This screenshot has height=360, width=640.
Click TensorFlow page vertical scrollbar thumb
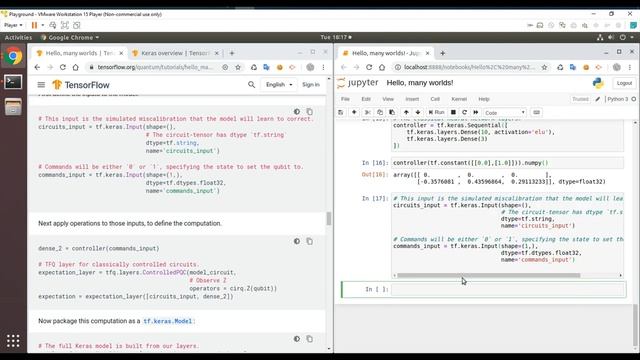pos(329,219)
